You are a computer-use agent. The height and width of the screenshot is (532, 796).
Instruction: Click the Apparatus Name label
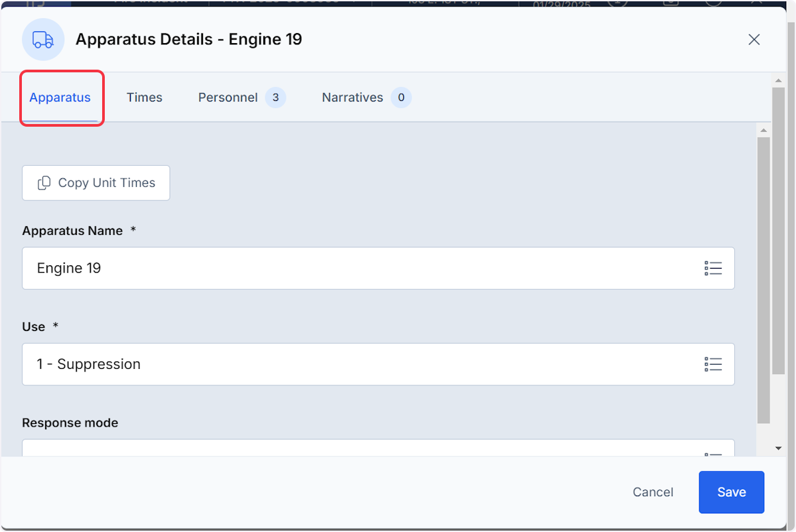(72, 231)
